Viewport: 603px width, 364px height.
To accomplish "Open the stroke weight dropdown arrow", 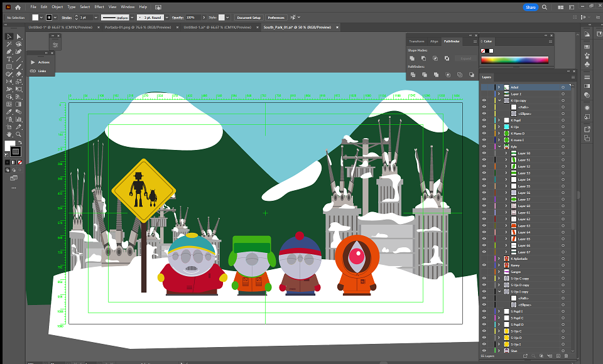I will [95, 18].
